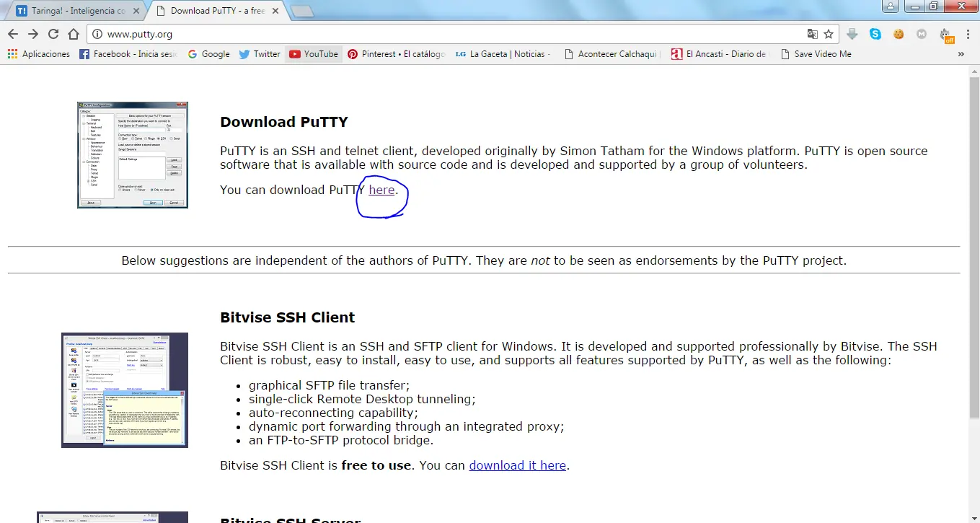Click the Bitvise 'download it here' link
Screen dimensions: 980x523
(x=518, y=466)
